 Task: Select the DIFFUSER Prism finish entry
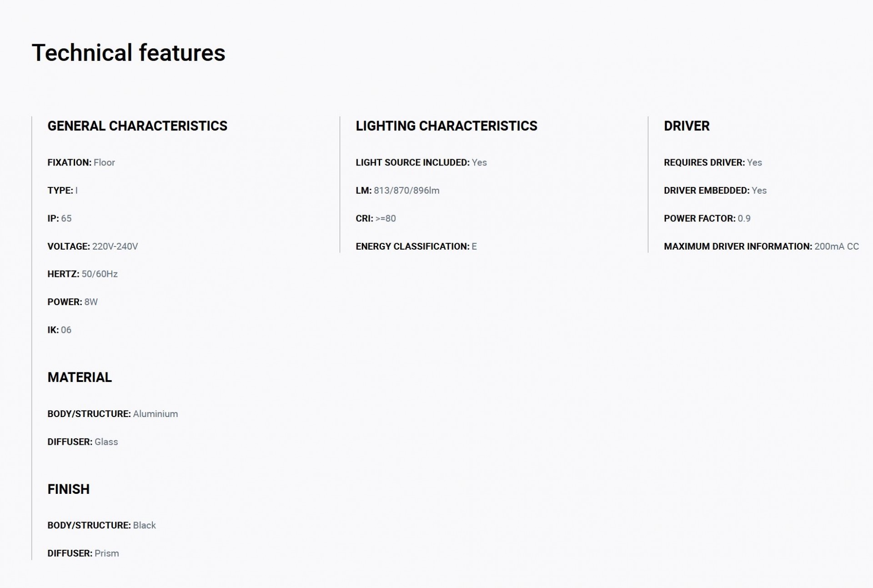point(83,553)
